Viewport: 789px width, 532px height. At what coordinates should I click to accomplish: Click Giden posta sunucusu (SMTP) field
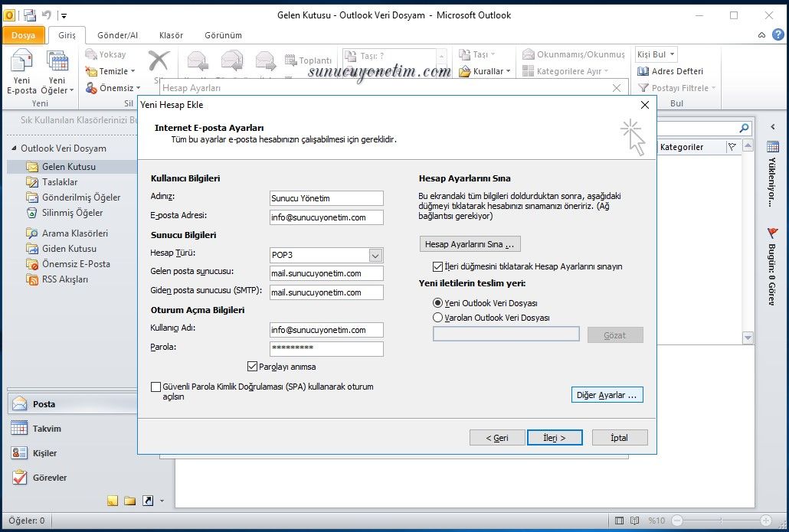click(x=326, y=292)
